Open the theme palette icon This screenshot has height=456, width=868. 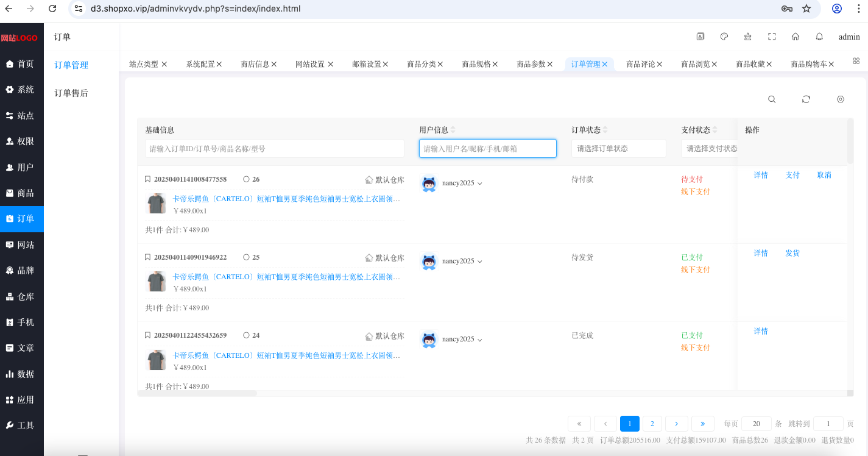724,37
